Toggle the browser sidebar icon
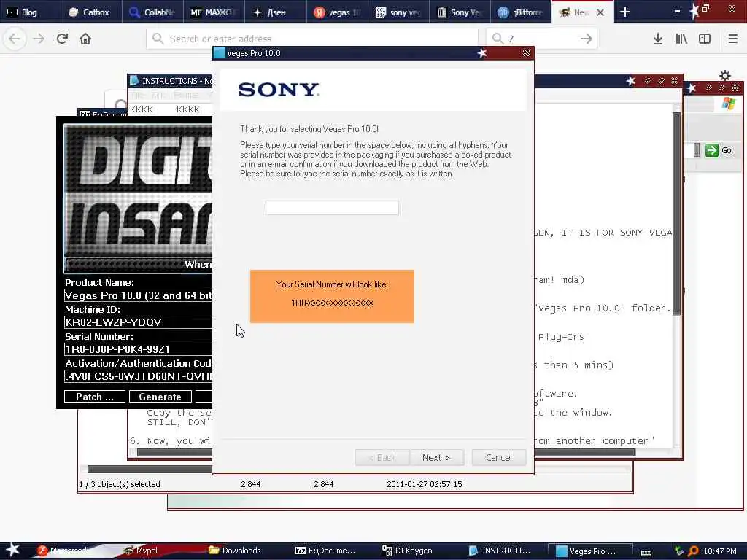This screenshot has height=560, width=747. [x=705, y=39]
